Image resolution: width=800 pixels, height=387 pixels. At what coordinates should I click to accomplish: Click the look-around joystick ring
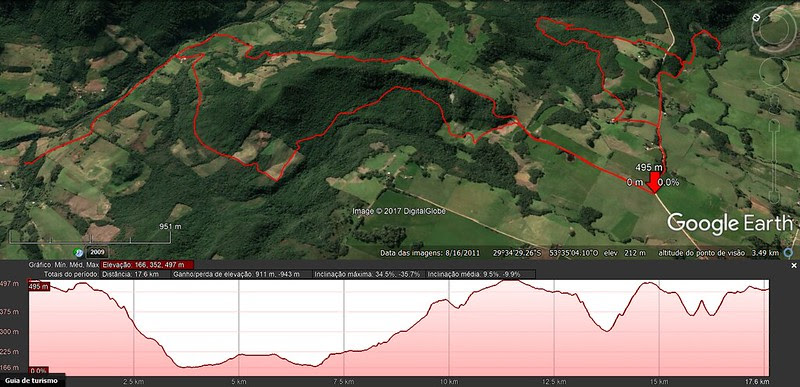(x=774, y=30)
